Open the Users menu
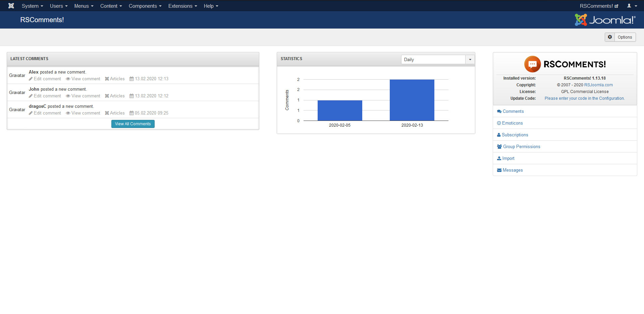 click(x=59, y=6)
